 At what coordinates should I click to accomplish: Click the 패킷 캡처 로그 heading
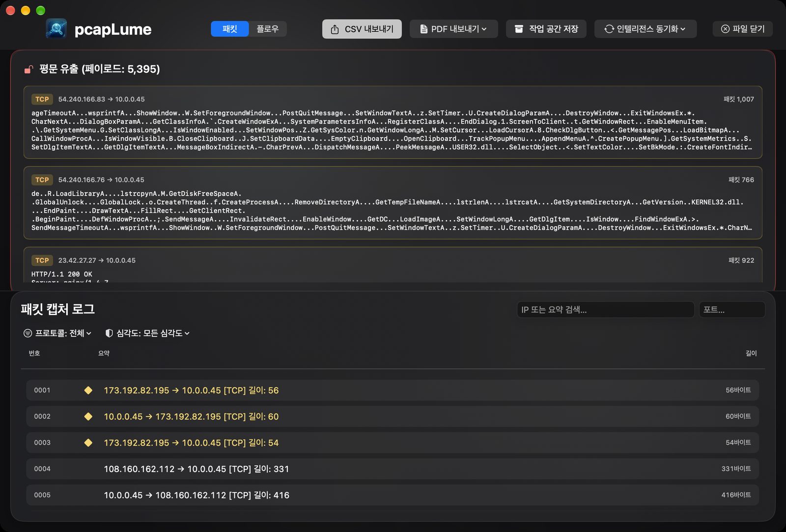click(58, 309)
